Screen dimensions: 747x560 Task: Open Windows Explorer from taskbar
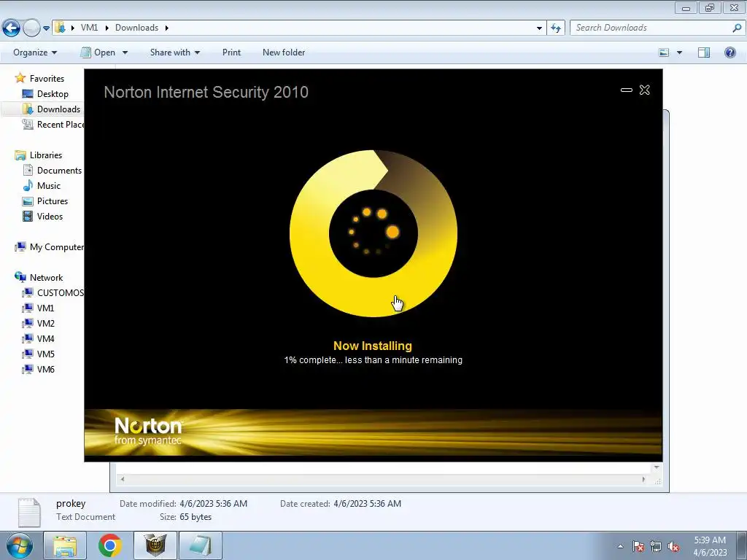tap(65, 545)
